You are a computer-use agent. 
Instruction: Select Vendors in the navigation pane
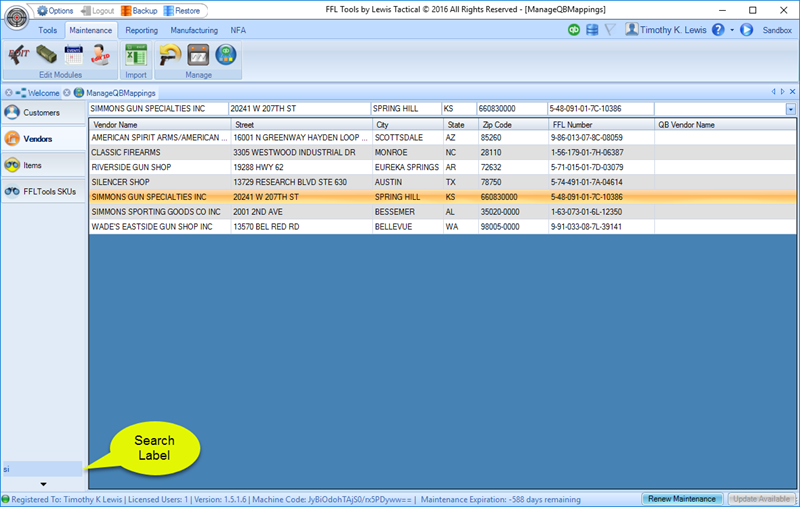point(43,139)
